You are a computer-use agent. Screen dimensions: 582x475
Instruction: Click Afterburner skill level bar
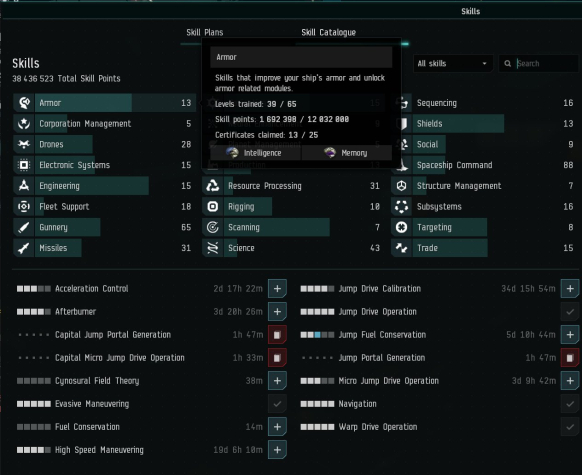coord(34,312)
